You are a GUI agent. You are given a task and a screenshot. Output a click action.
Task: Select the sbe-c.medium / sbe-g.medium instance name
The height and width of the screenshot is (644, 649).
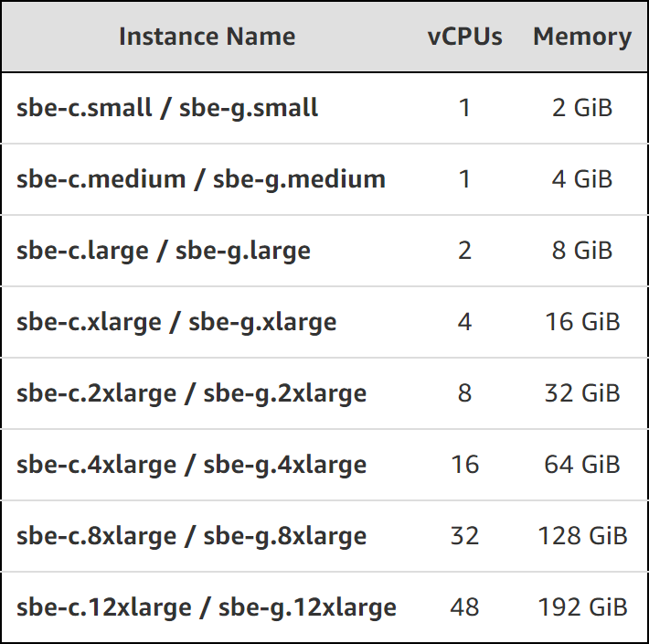(x=201, y=179)
